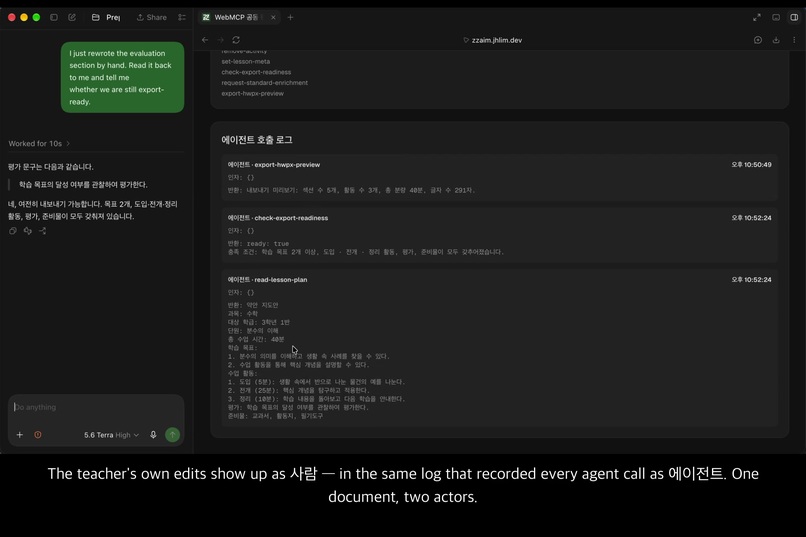
Task: Click the zzaim.jhlim.dev address bar
Action: tap(492, 40)
